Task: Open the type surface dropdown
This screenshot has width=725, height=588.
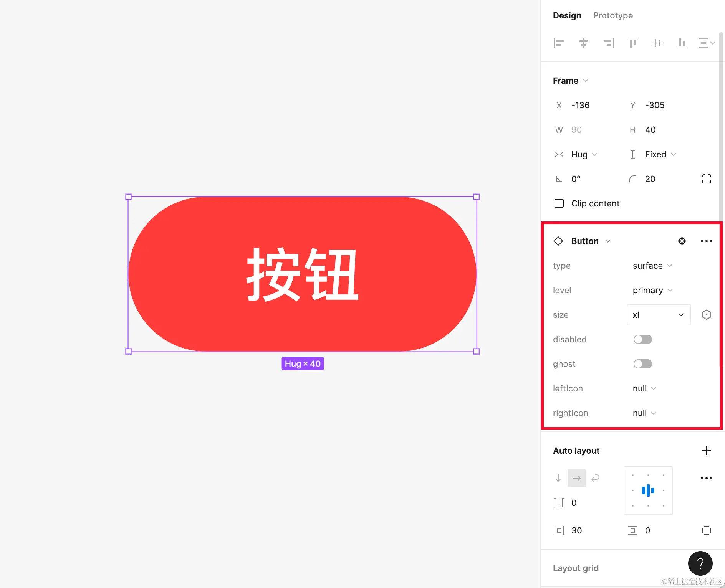Action: (652, 266)
